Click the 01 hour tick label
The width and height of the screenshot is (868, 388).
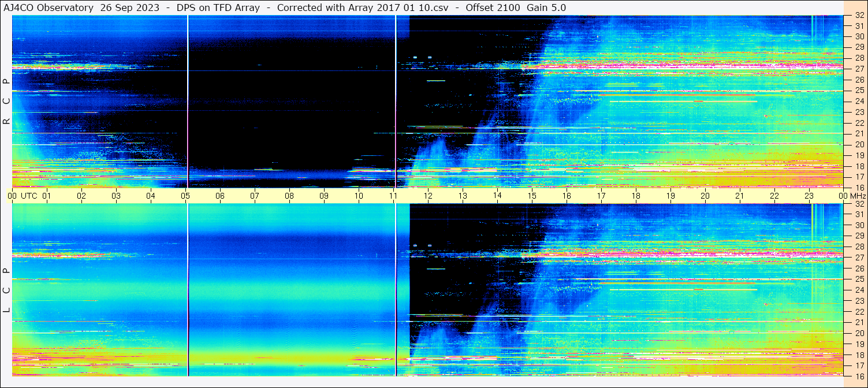pos(47,196)
